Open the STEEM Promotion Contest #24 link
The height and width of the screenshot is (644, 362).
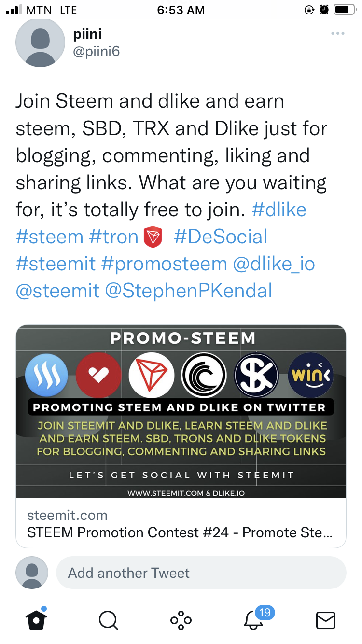180,532
